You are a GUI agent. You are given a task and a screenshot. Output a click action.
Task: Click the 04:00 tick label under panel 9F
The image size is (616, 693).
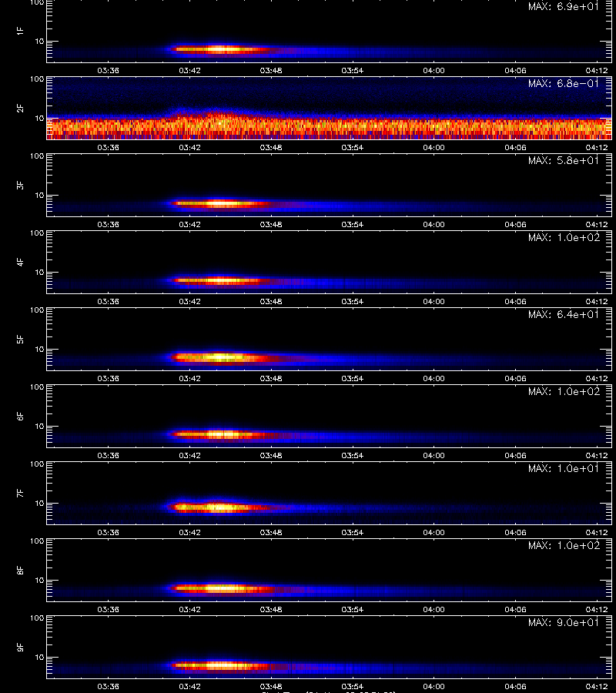434,686
